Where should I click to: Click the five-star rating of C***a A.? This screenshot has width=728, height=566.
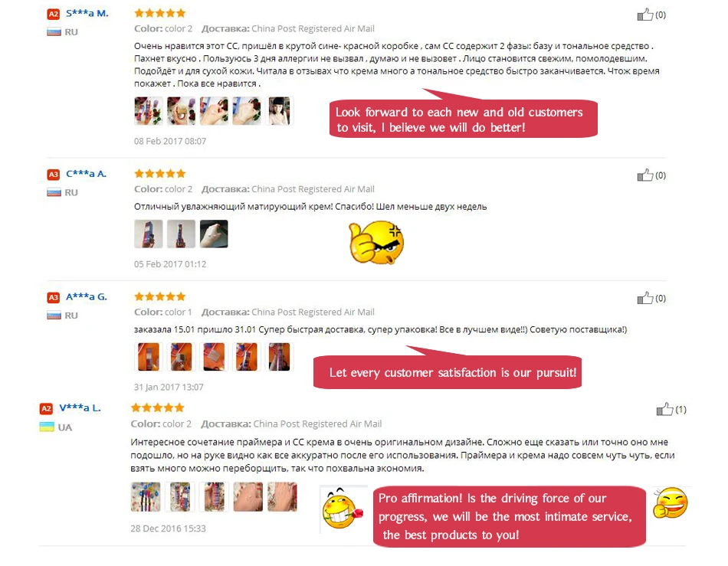click(x=159, y=174)
